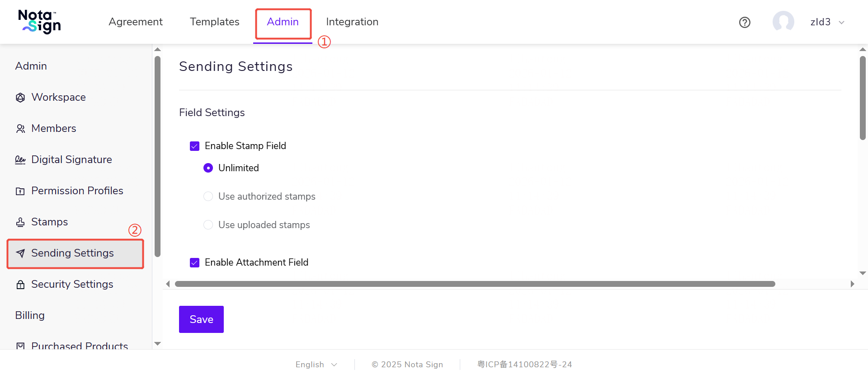Click the Permission Profiles icon
The height and width of the screenshot is (379, 868).
click(20, 191)
